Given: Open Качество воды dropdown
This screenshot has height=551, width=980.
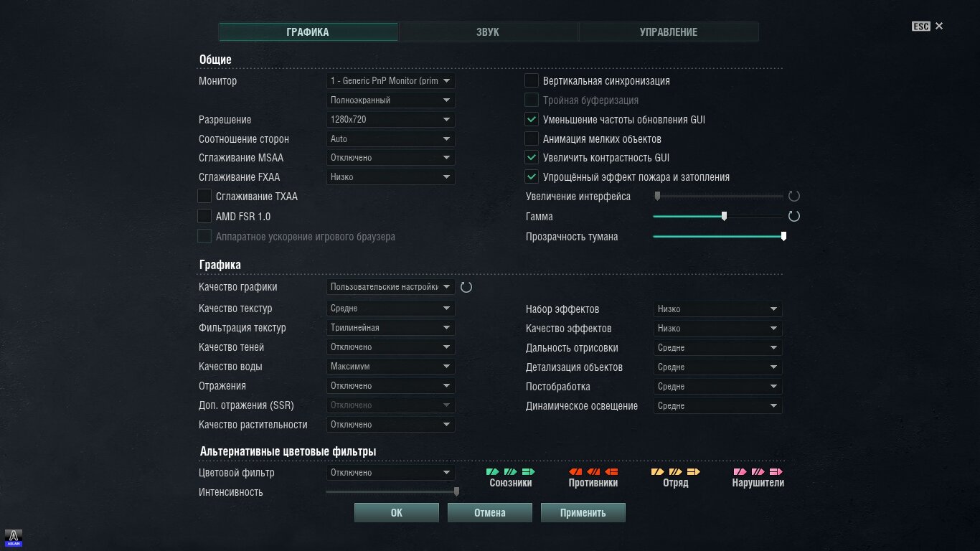Looking at the screenshot, I should 391,367.
